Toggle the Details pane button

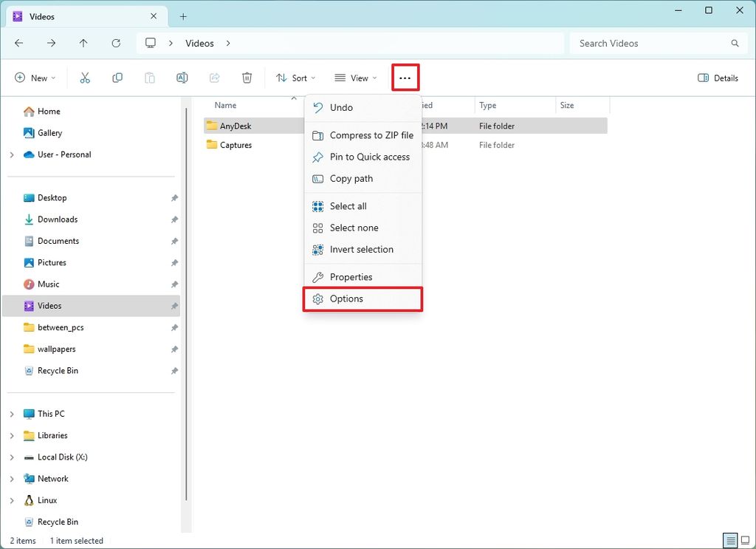click(x=718, y=78)
